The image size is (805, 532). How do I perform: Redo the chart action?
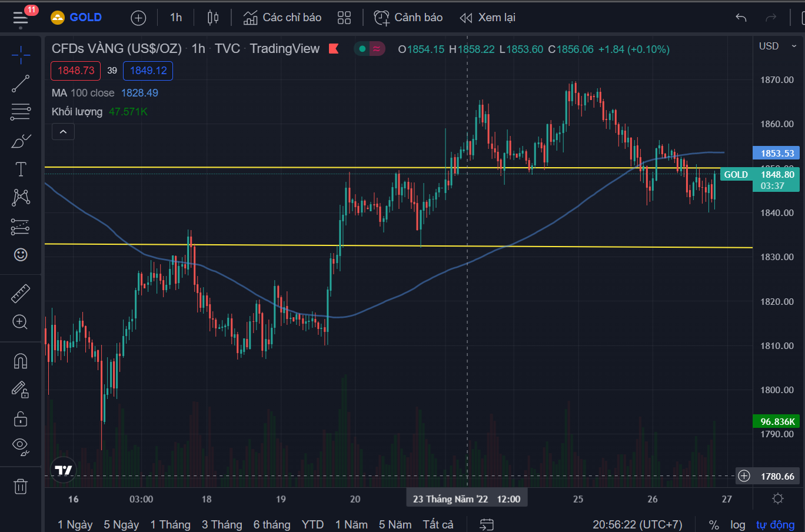[x=771, y=18]
